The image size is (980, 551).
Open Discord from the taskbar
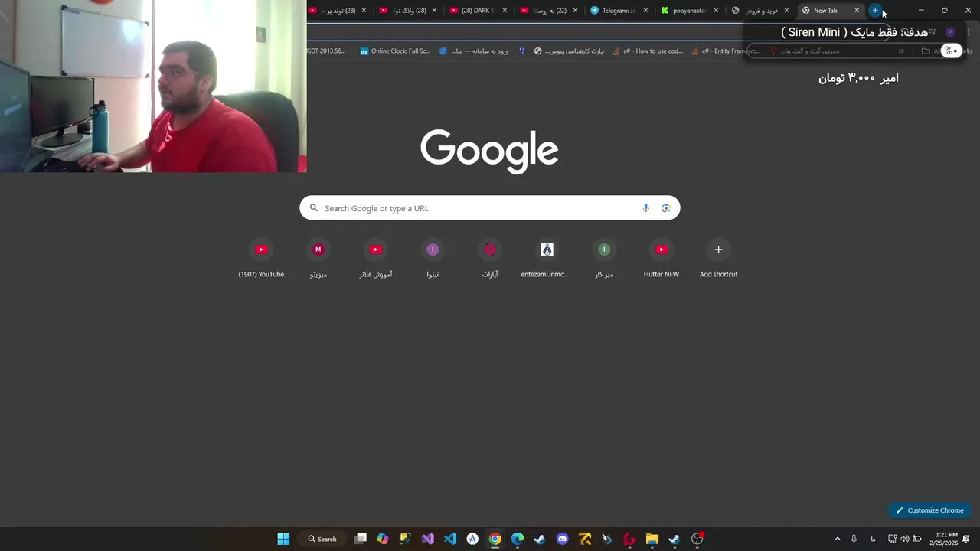tap(563, 539)
